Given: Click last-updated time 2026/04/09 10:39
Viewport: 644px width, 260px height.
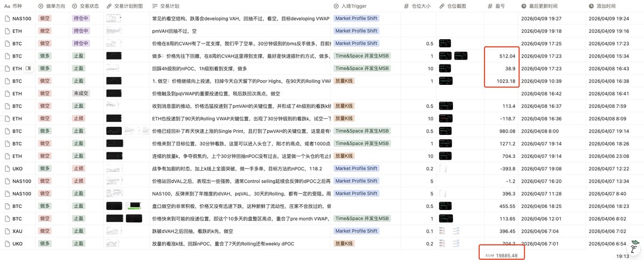Looking at the screenshot, I should [x=541, y=81].
